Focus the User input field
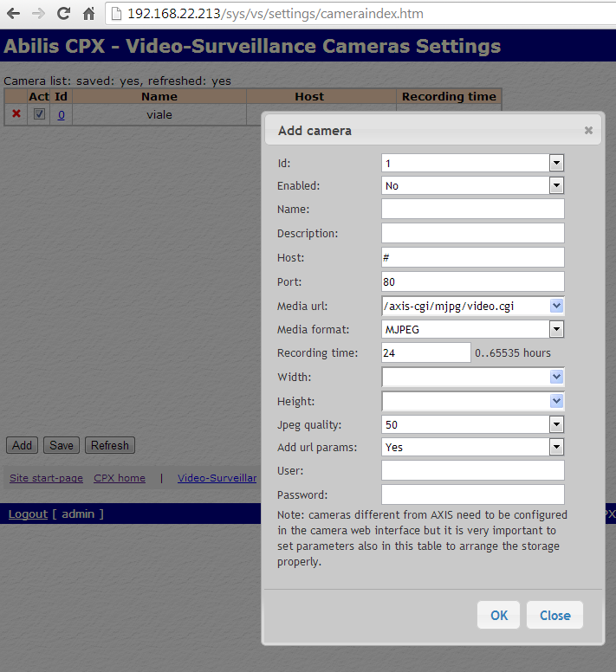The width and height of the screenshot is (616, 672). point(473,470)
